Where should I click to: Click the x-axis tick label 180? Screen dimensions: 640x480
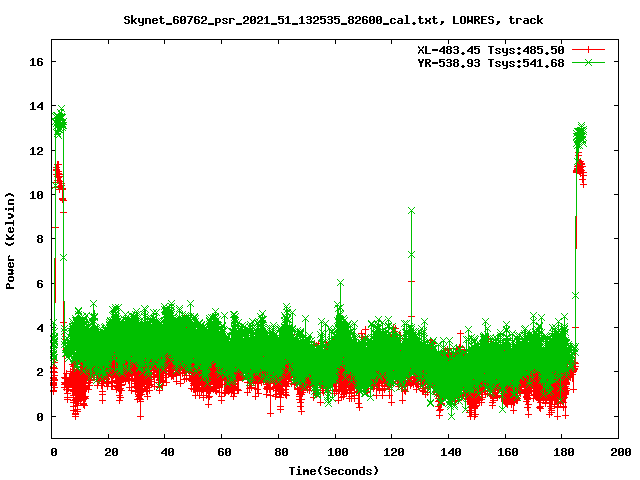564,452
